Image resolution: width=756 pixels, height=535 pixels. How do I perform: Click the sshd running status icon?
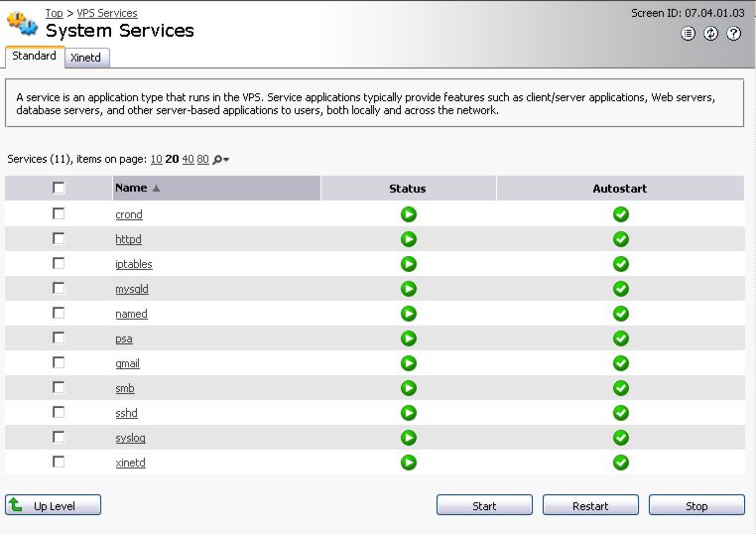(409, 413)
